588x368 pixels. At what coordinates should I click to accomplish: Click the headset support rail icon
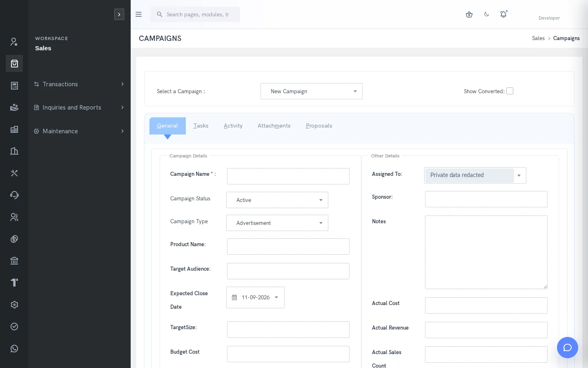pyautogui.click(x=14, y=195)
